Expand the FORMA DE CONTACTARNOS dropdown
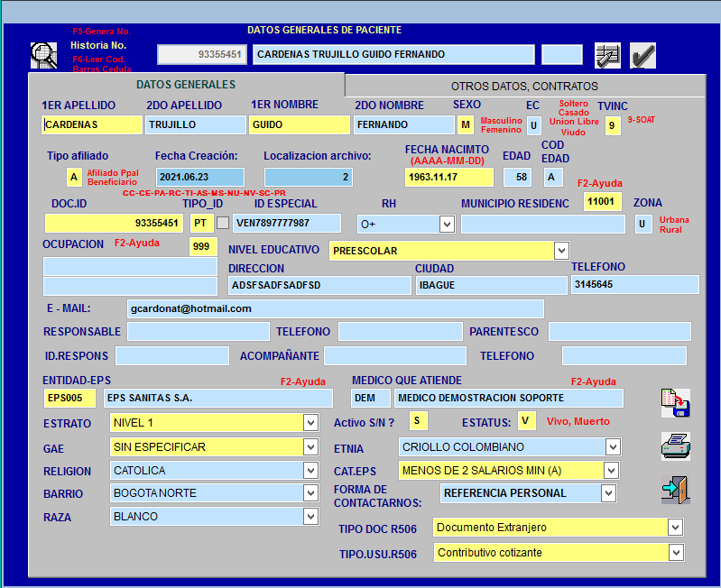Image resolution: width=721 pixels, height=588 pixels. pos(608,493)
